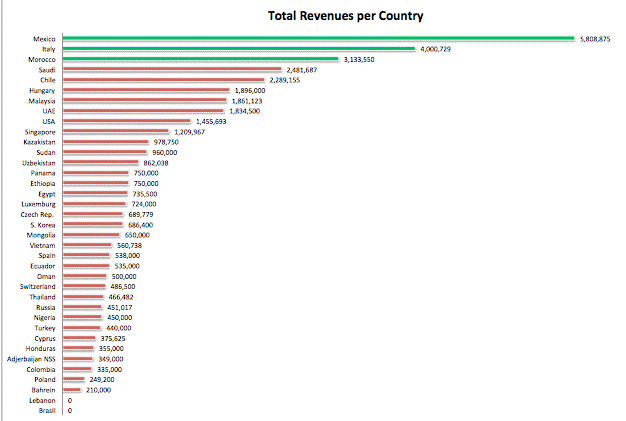The width and height of the screenshot is (626, 421).
Task: Click the Adjerbaijan NSS axis label
Action: (x=31, y=359)
